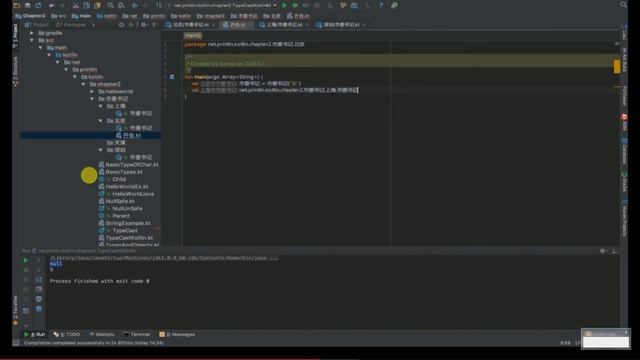Screen dimensions: 640x360
Task: Click the main breadcrumb item
Action: [x=82, y=16]
